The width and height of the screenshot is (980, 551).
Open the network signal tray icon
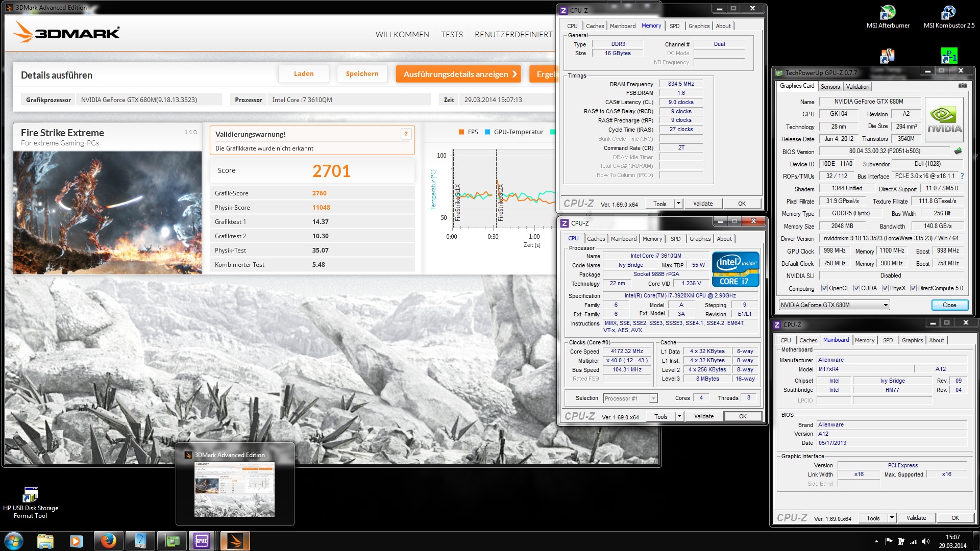click(913, 541)
